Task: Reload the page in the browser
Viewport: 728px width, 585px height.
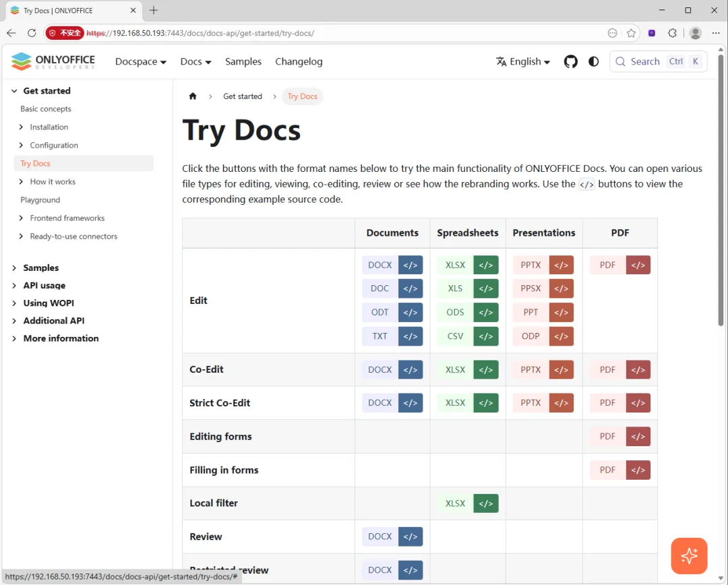Action: [x=32, y=33]
